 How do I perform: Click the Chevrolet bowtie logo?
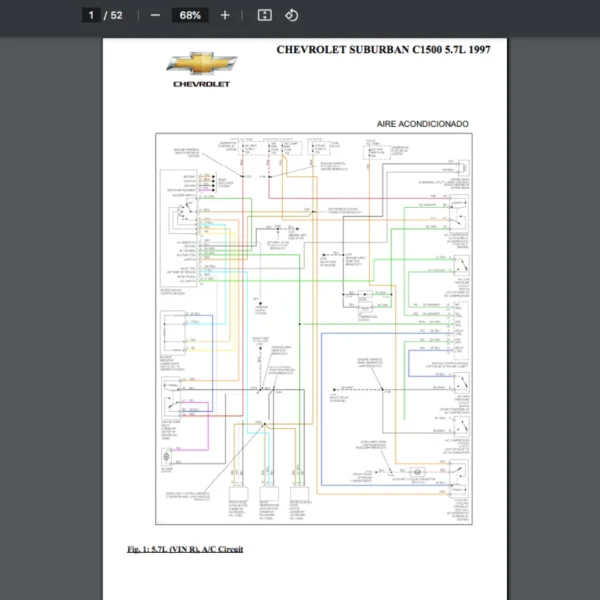(x=202, y=65)
